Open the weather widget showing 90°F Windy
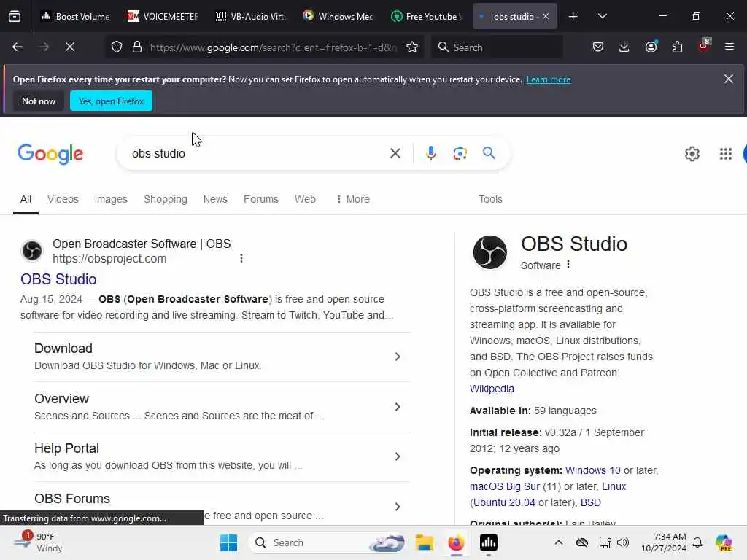 (x=38, y=542)
